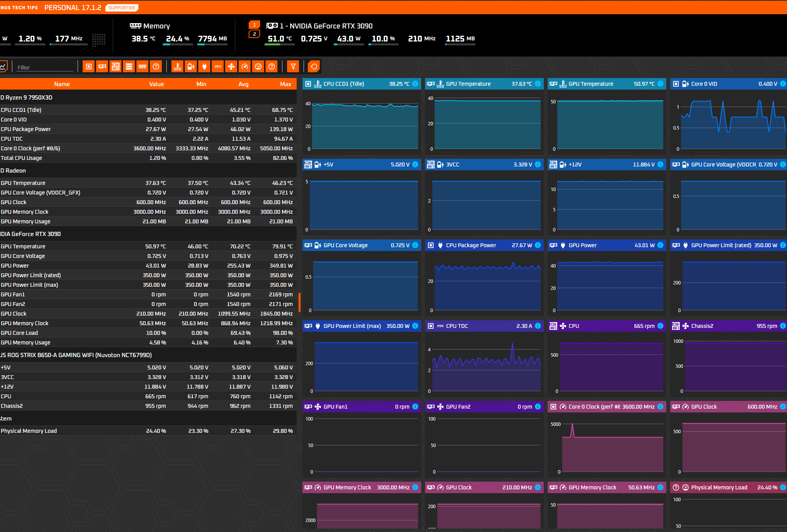
Task: Open info on GPU Temperature 50.97 °C card
Action: pyautogui.click(x=661, y=84)
